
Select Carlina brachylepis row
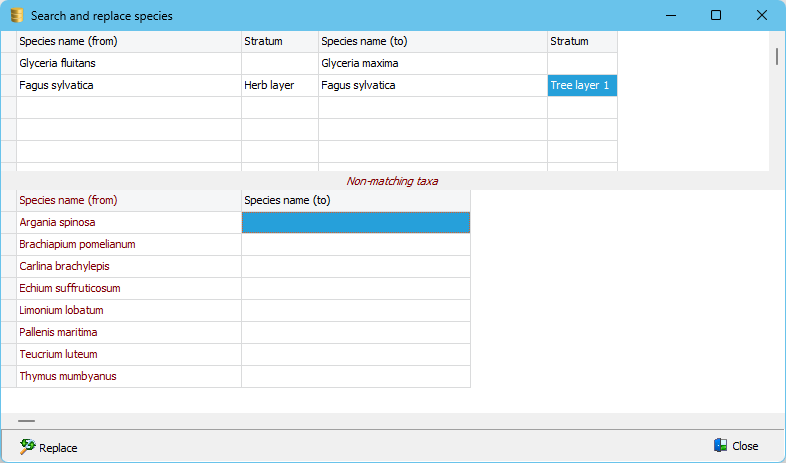pyautogui.click(x=129, y=267)
